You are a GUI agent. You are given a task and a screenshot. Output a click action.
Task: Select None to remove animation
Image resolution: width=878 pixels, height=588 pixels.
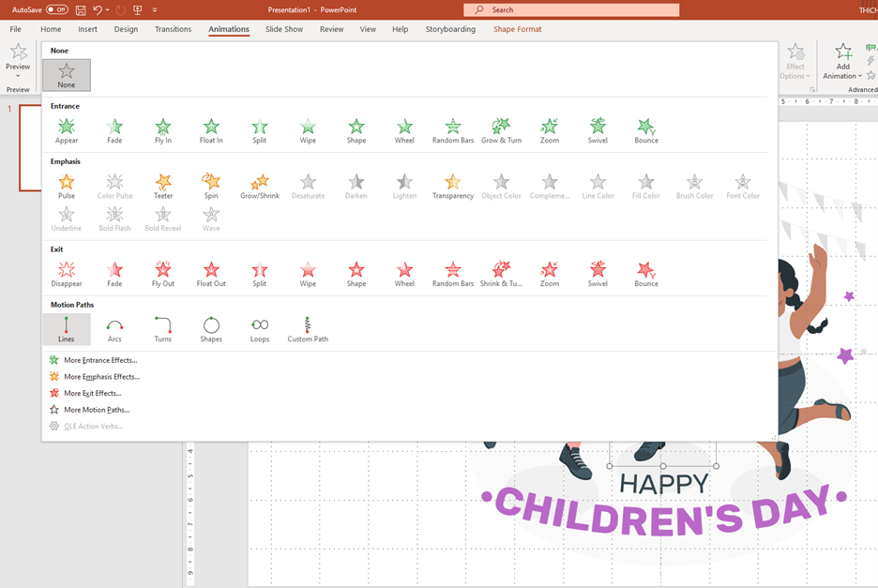(67, 75)
